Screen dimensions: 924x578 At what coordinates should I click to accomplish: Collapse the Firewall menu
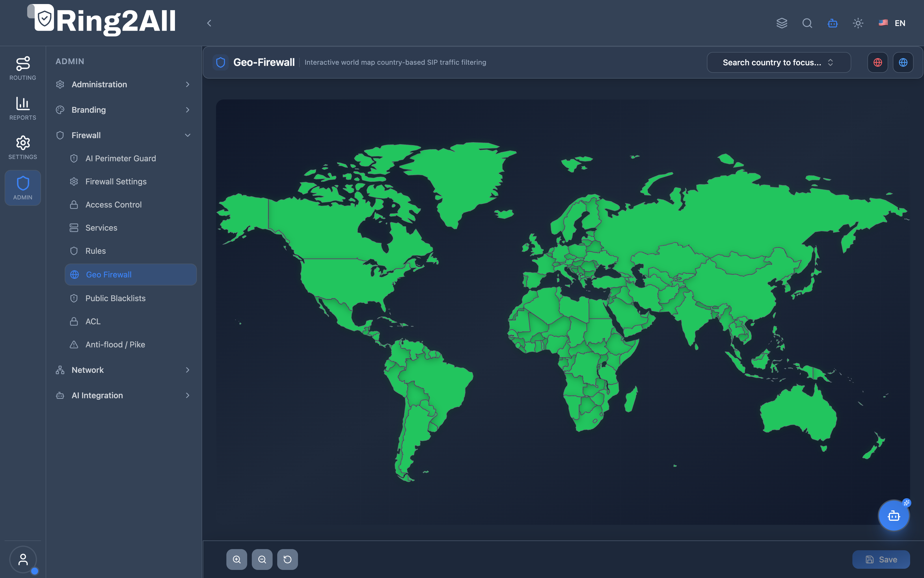pos(123,135)
